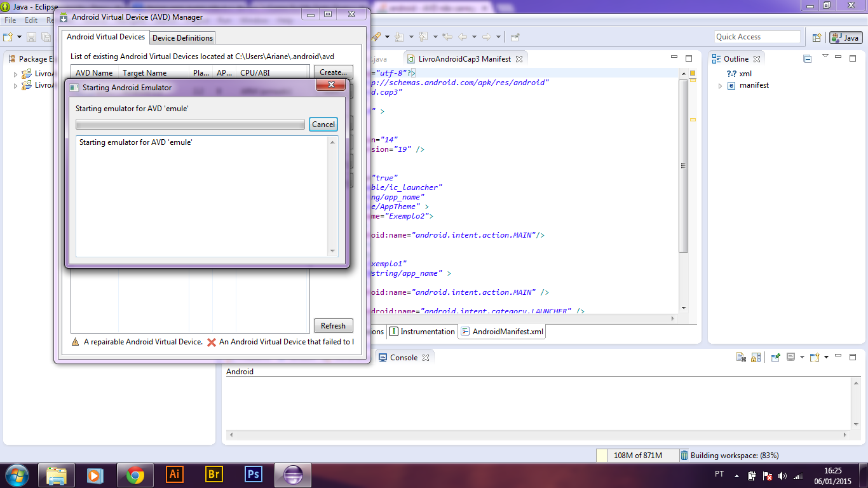Open the Back navigation history dropdown
This screenshot has height=488, width=868.
pos(474,37)
